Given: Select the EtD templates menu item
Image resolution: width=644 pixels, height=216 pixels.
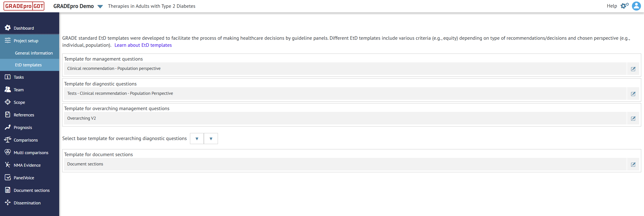Looking at the screenshot, I should pos(28,65).
